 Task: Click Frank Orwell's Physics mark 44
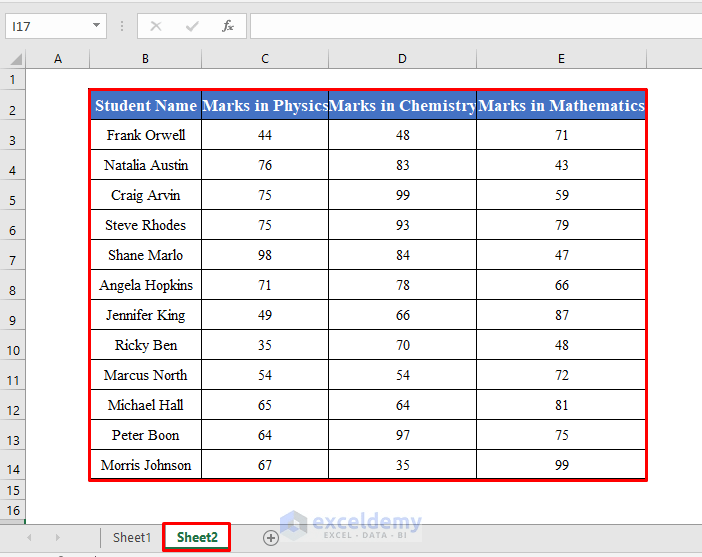point(265,135)
